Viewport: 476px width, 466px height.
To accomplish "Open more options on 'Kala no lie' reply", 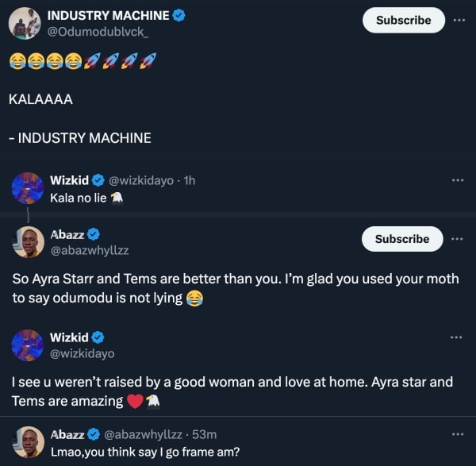I will click(x=457, y=181).
